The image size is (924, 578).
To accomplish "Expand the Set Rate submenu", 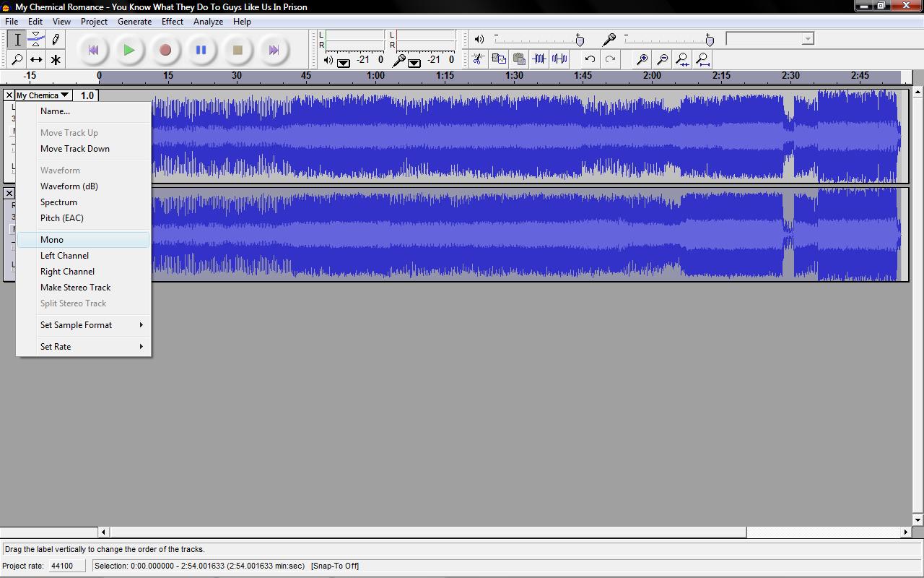I will click(56, 346).
